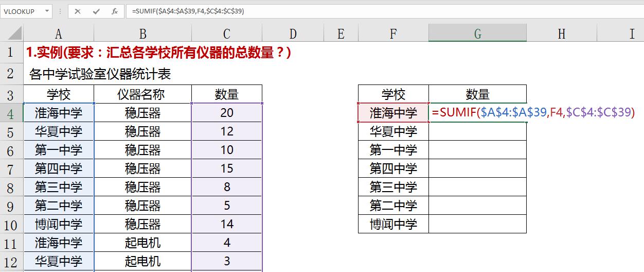644x272 pixels.
Task: Select quantity cell C5 with value 12
Action: pos(227,131)
